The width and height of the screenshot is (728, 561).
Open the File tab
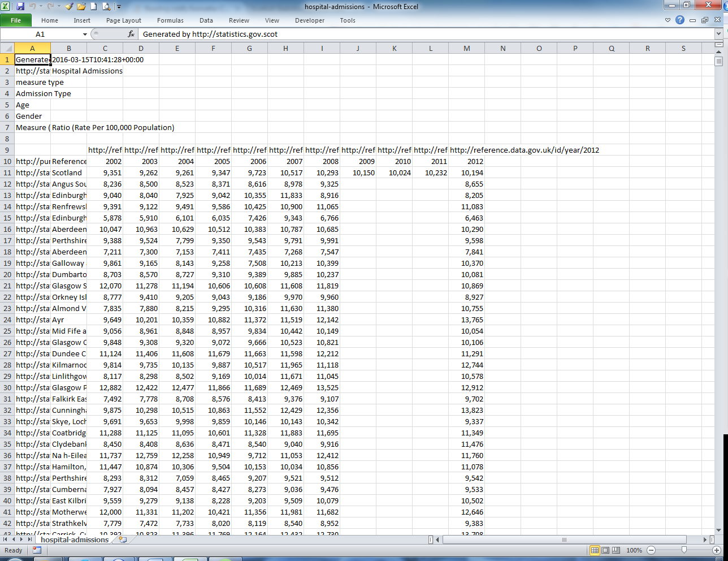click(x=16, y=20)
